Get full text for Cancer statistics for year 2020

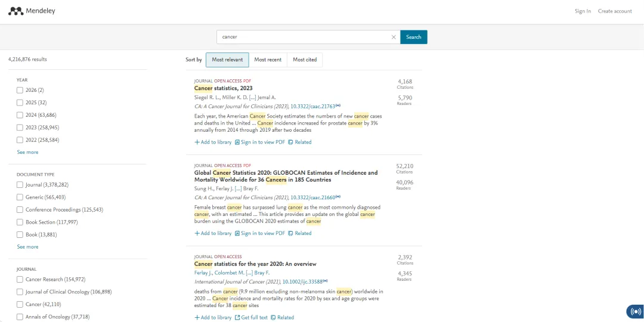click(251, 317)
